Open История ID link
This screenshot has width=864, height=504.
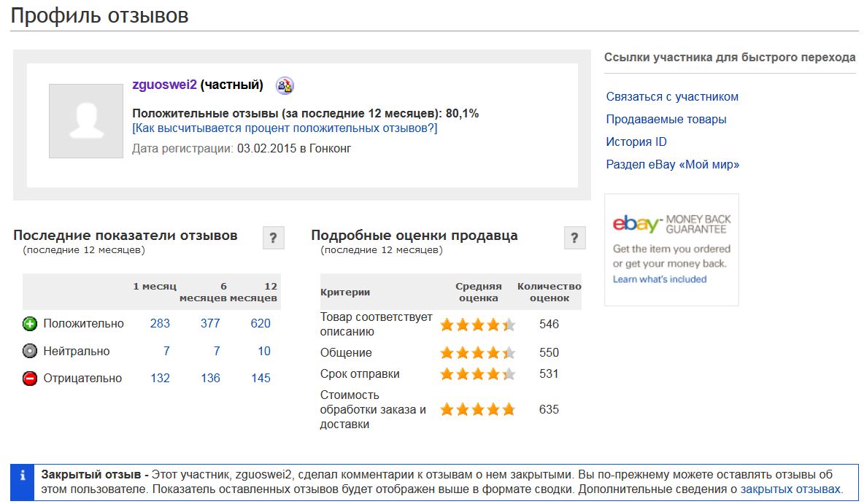tap(636, 142)
